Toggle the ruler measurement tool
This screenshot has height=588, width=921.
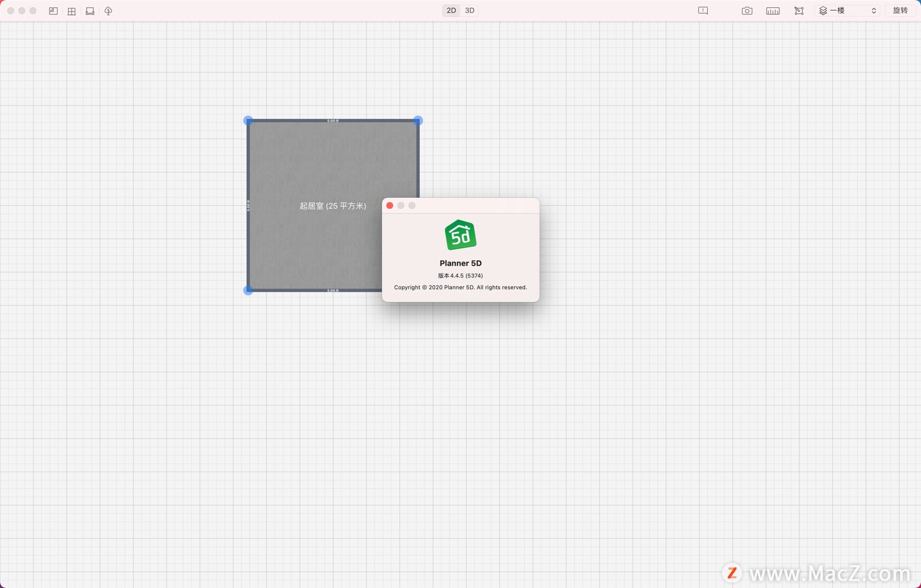(x=773, y=11)
